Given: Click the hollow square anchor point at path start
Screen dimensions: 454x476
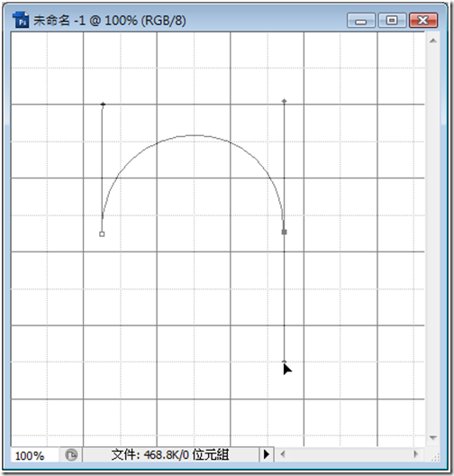Looking at the screenshot, I should (x=102, y=234).
